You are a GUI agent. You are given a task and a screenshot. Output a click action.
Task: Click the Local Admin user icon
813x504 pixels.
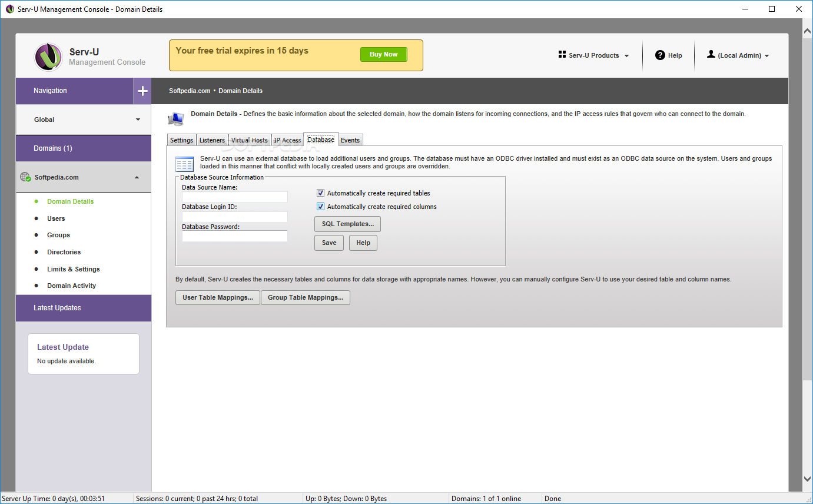tap(711, 54)
